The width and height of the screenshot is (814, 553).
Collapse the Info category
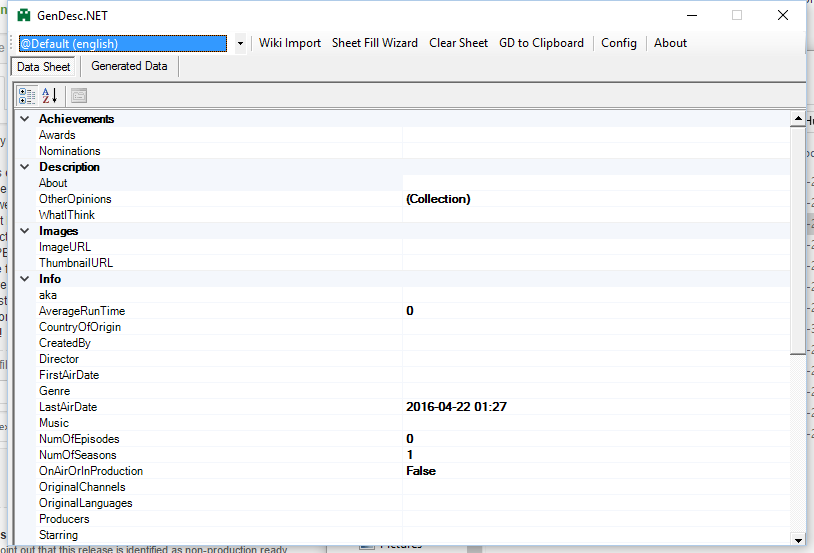[x=24, y=279]
